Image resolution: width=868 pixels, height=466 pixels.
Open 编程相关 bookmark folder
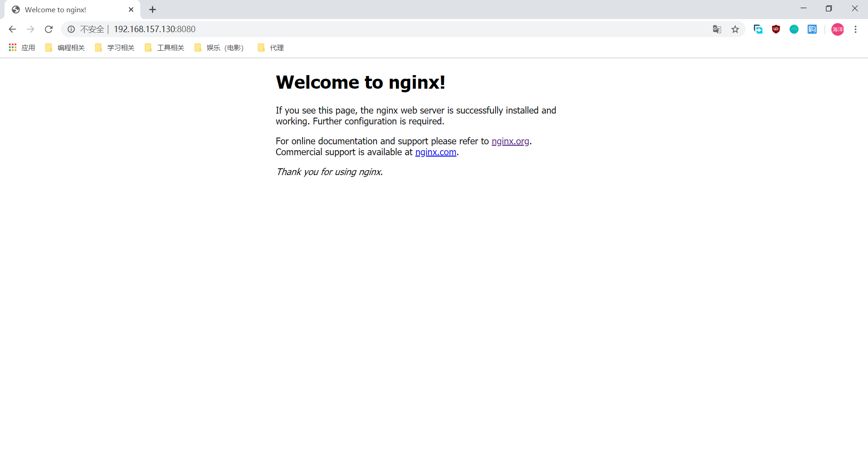tap(65, 48)
